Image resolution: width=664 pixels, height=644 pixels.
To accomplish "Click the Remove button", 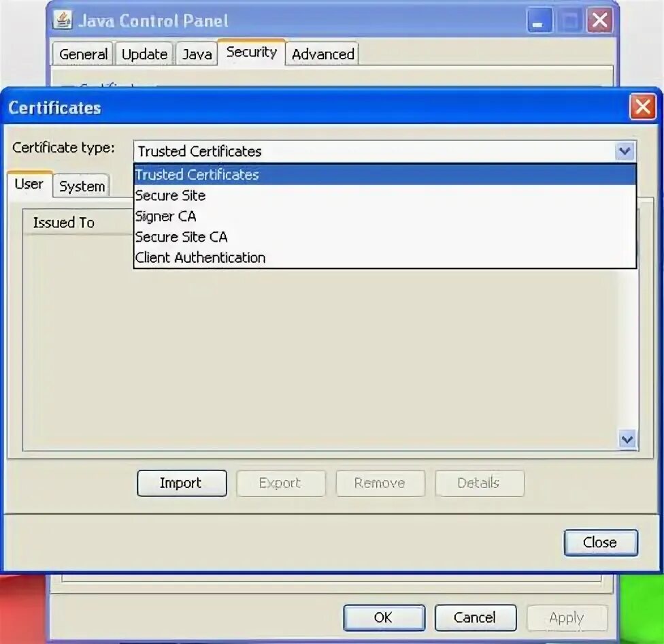I will pyautogui.click(x=380, y=483).
